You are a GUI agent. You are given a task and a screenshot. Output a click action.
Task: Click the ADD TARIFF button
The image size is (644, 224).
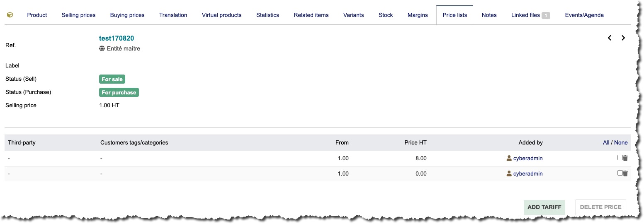(544, 207)
